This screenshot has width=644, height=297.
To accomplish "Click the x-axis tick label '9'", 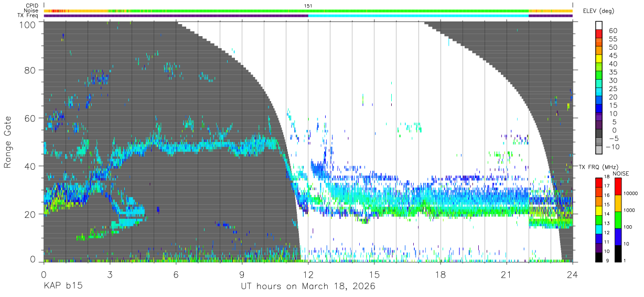I will (x=242, y=274).
